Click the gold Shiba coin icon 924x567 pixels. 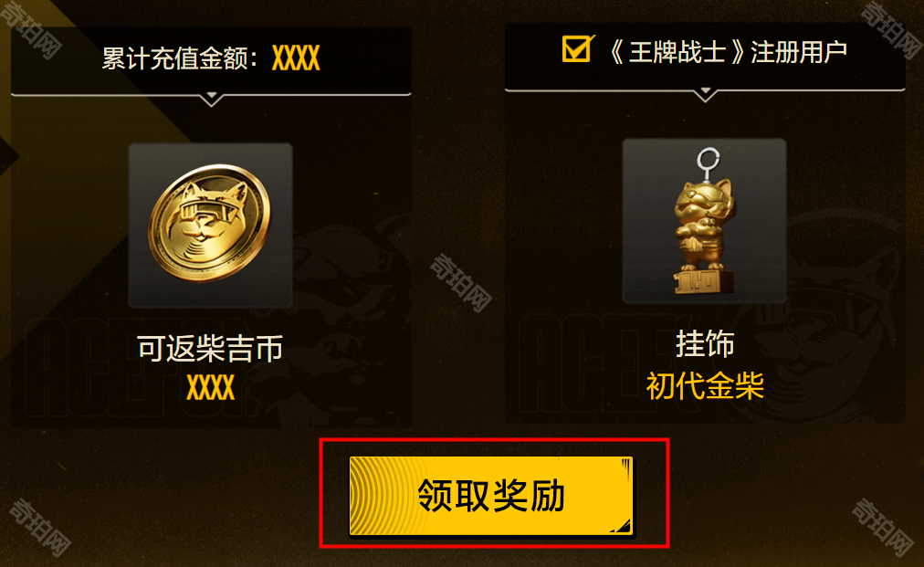pos(210,222)
